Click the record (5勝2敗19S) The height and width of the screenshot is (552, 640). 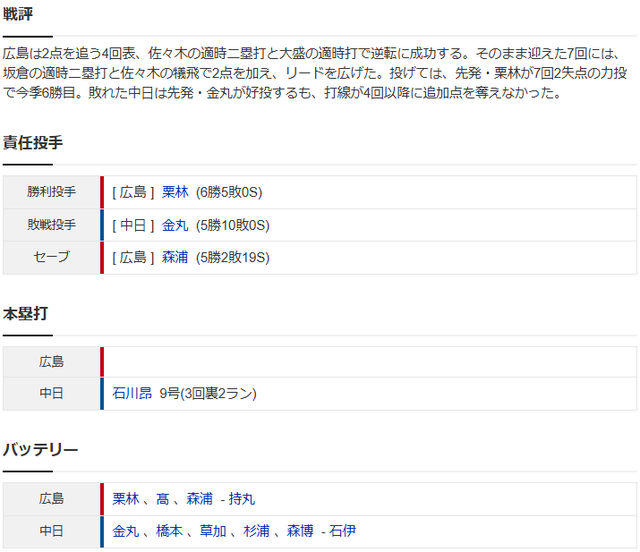pos(233,257)
